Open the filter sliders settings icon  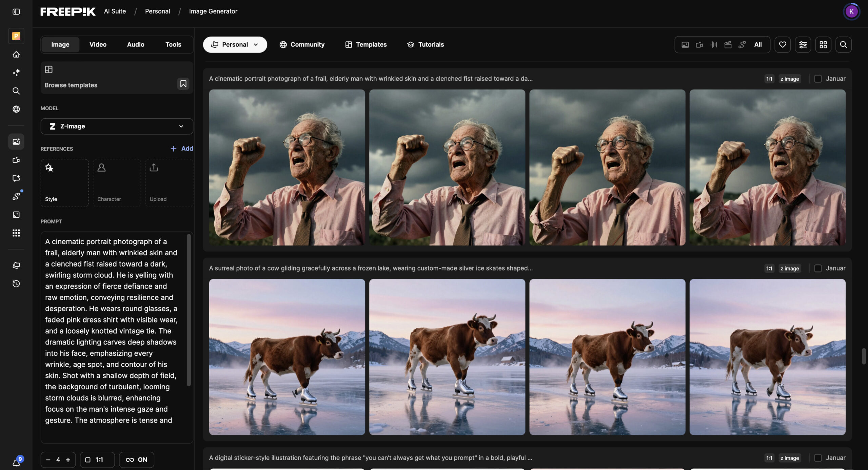coord(803,45)
